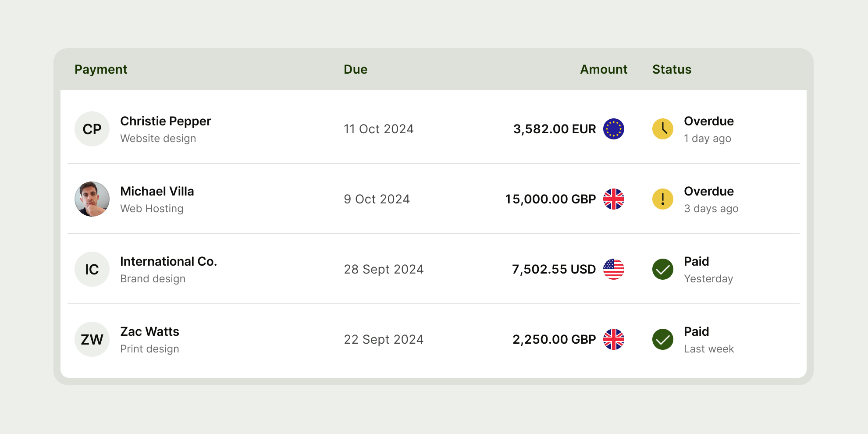Click the US flag icon

point(614,269)
